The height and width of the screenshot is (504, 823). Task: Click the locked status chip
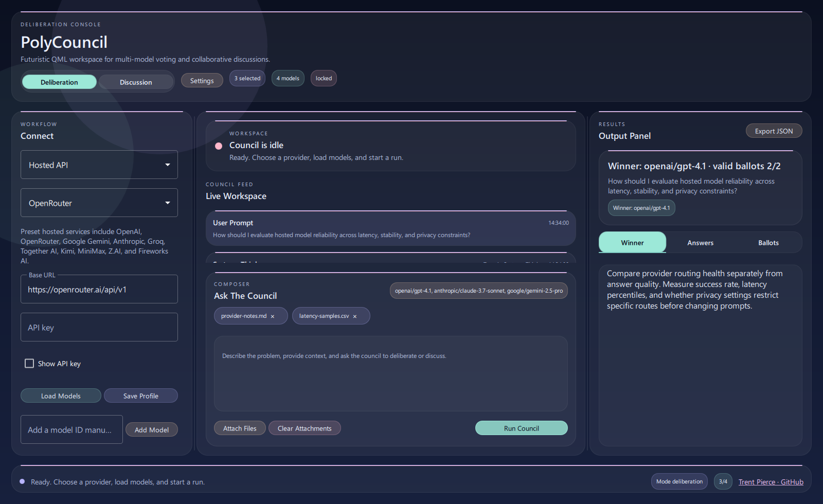click(x=324, y=78)
